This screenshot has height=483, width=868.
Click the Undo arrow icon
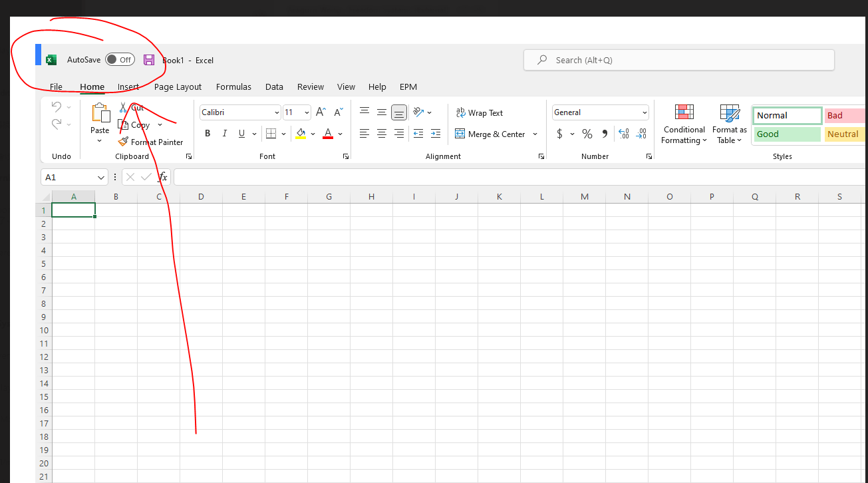point(57,107)
